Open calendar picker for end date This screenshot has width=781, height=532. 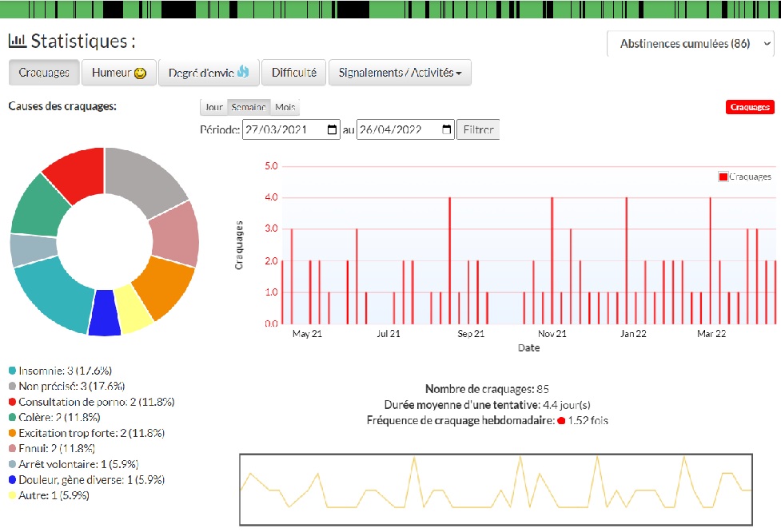coord(447,130)
